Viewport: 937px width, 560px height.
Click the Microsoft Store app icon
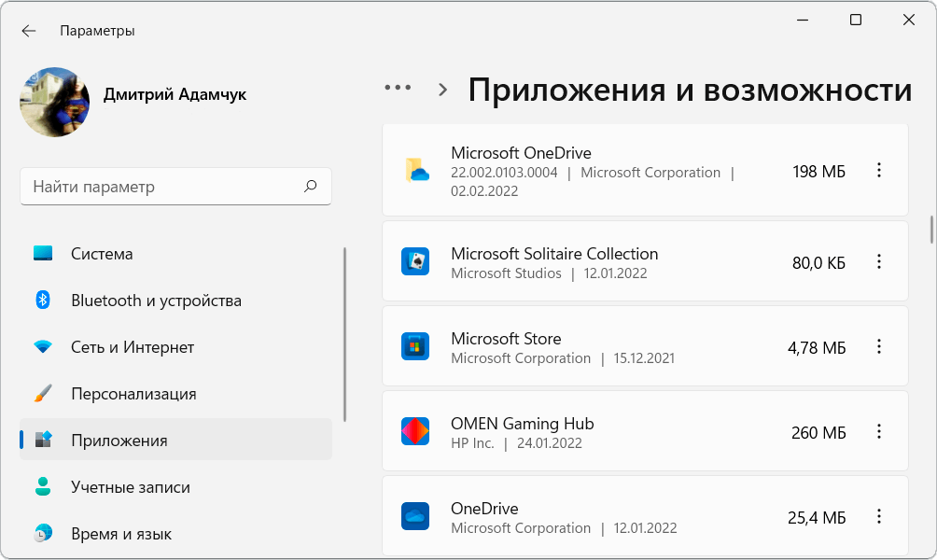415,347
